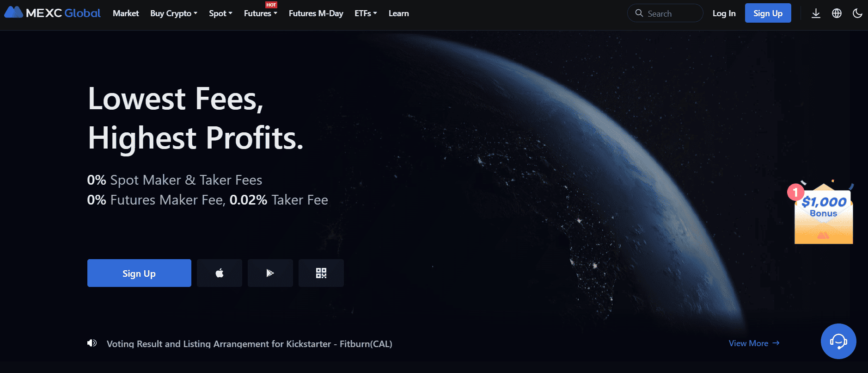Viewport: 868px width, 373px height.
Task: Go to the Market page
Action: 126,13
